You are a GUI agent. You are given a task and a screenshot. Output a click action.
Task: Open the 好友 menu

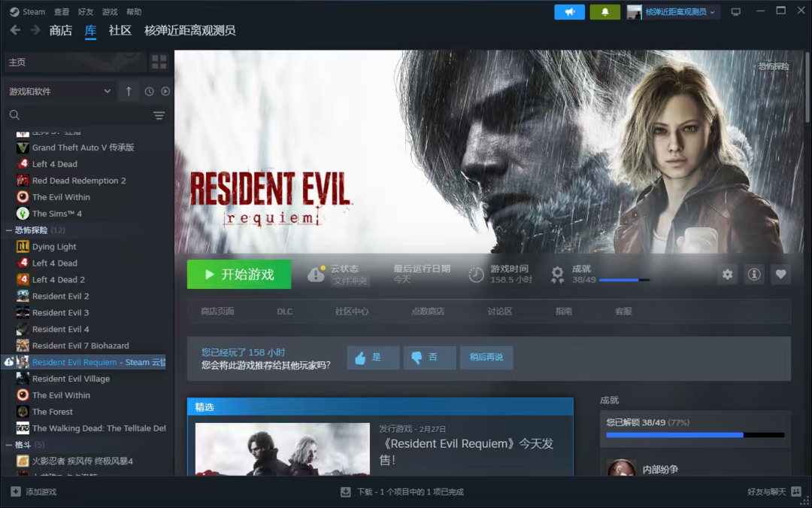tap(85, 12)
